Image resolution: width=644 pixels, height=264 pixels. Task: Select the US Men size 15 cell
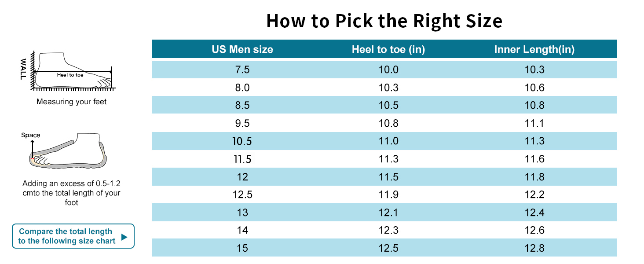tap(242, 248)
